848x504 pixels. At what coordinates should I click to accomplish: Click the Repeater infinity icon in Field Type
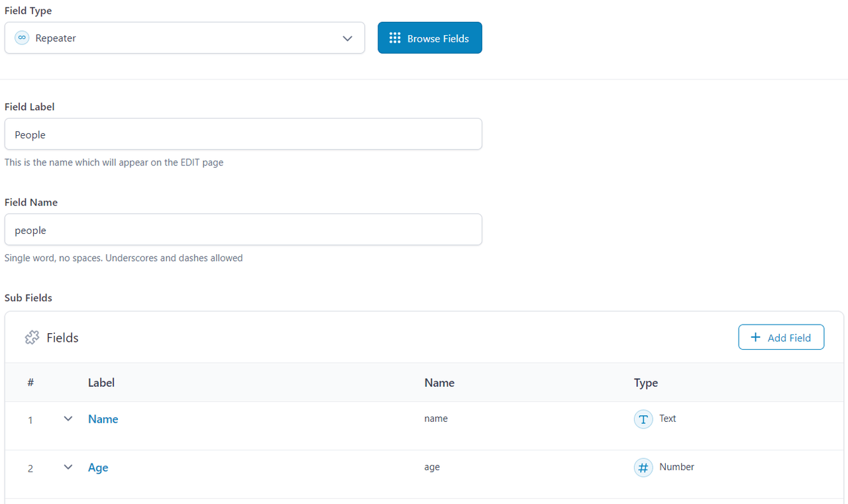pyautogui.click(x=22, y=38)
